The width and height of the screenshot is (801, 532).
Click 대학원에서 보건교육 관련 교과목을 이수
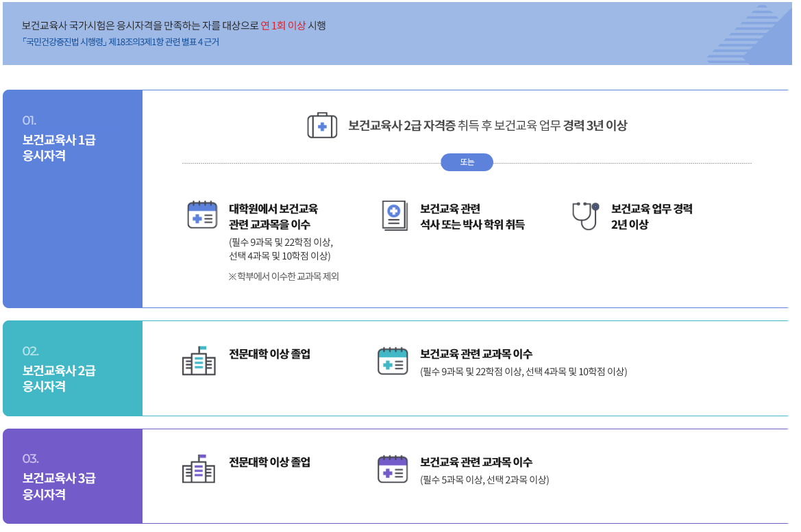point(273,216)
